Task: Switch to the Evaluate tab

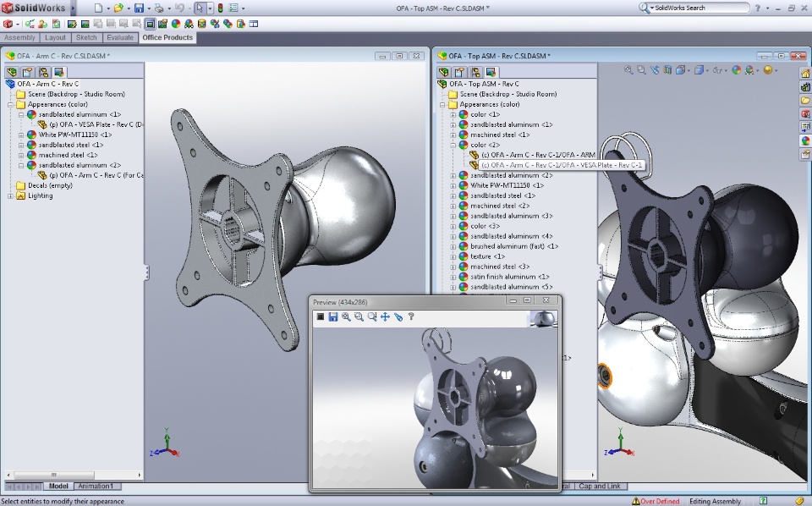Action: [120, 37]
